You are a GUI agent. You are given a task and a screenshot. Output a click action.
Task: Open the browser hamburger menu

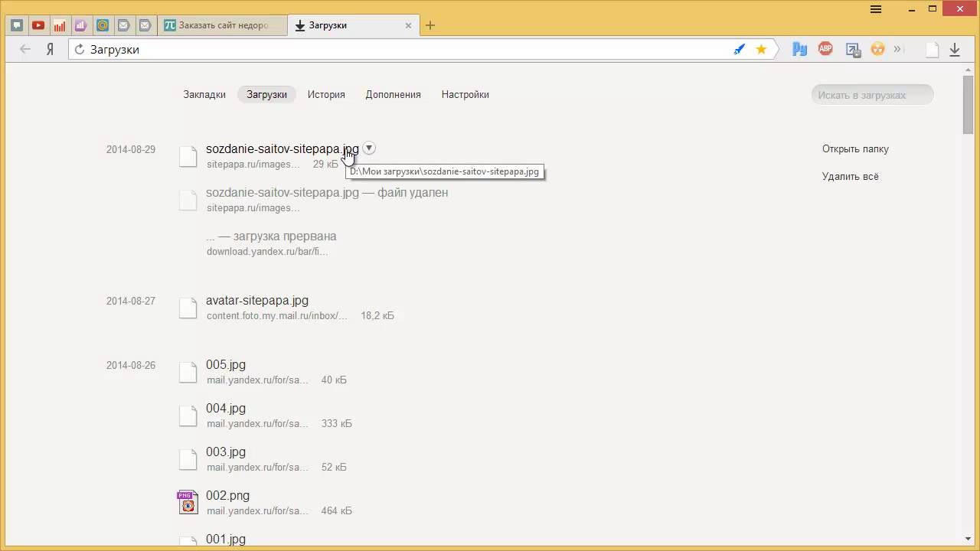coord(877,8)
